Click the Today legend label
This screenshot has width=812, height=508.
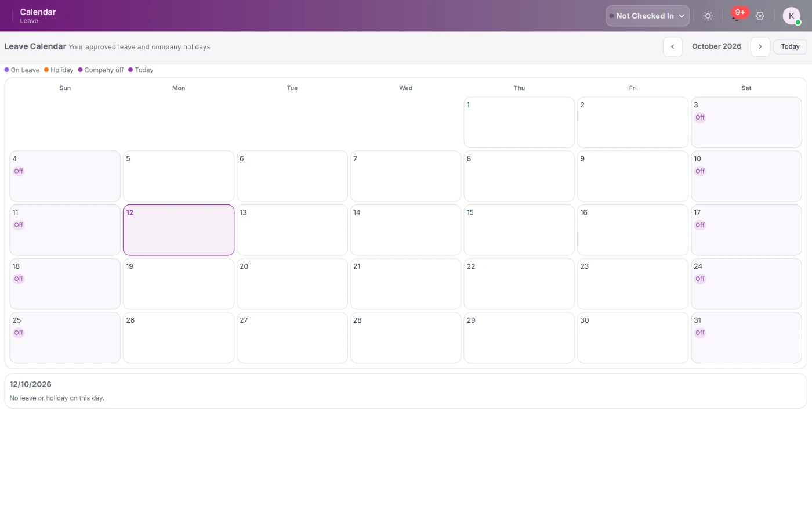click(144, 70)
